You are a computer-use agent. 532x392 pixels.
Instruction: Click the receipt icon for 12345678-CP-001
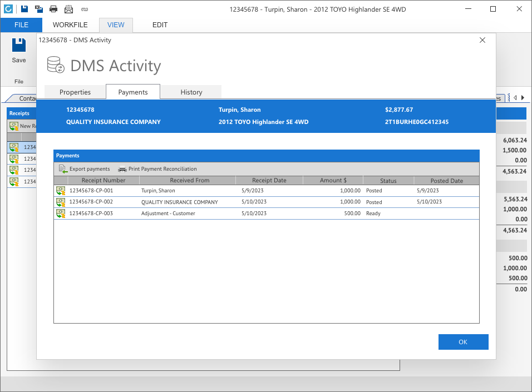coord(61,191)
